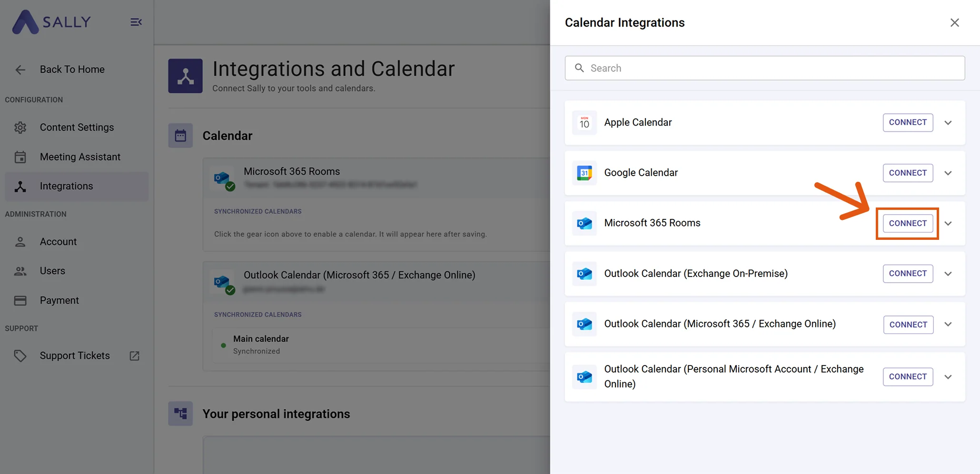Connect Outlook Calendar Exchange On-Premise
Image resolution: width=980 pixels, height=474 pixels.
(x=908, y=274)
